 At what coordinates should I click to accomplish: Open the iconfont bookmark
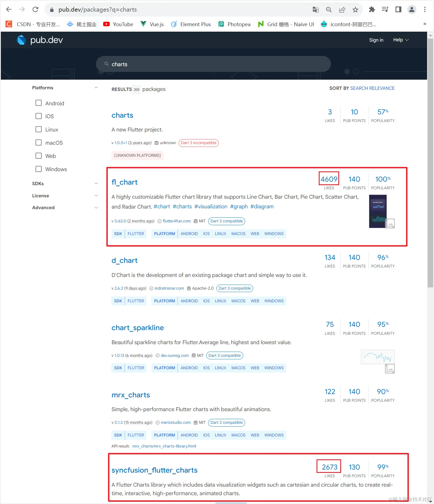click(x=349, y=24)
